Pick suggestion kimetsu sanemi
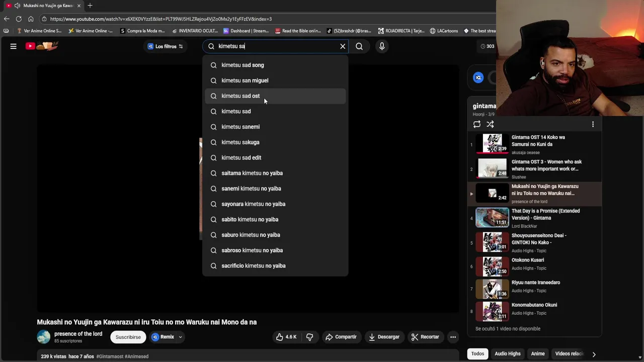 point(275,127)
